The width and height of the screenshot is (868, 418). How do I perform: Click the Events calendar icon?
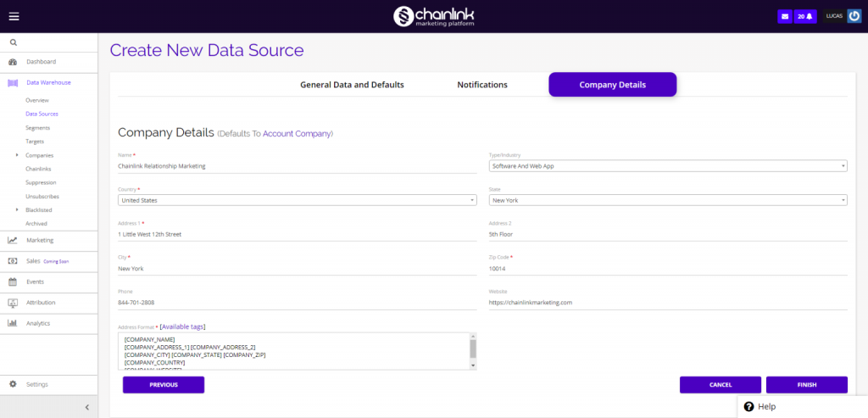pyautogui.click(x=13, y=281)
